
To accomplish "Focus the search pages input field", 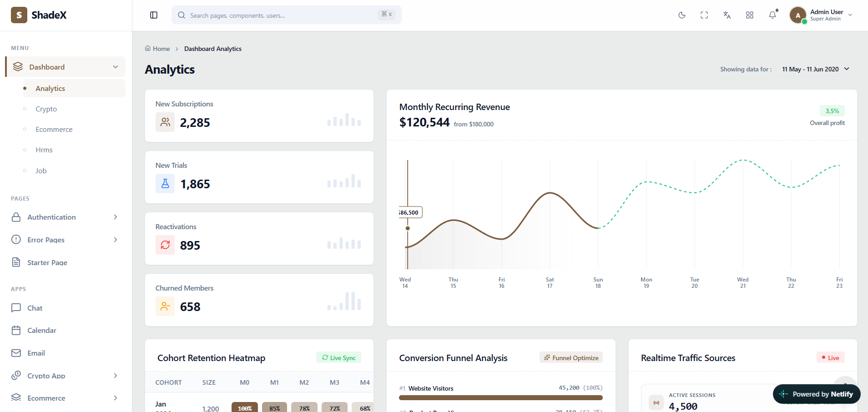I will [287, 15].
